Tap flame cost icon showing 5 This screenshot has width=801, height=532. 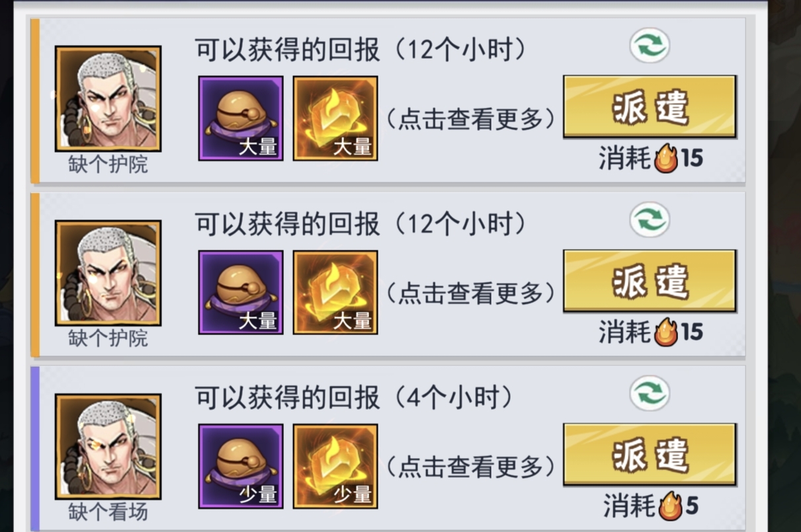point(671,506)
